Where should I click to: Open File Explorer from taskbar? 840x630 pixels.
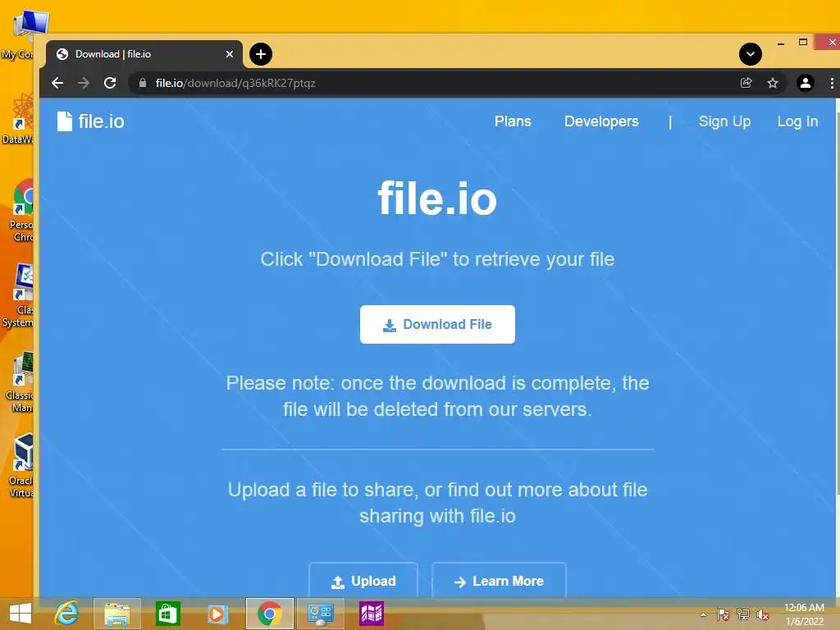116,614
